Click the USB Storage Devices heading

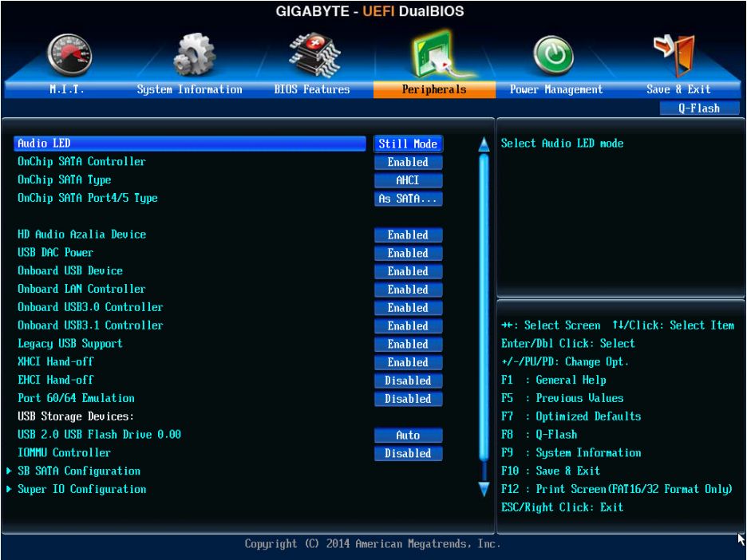[x=76, y=416]
